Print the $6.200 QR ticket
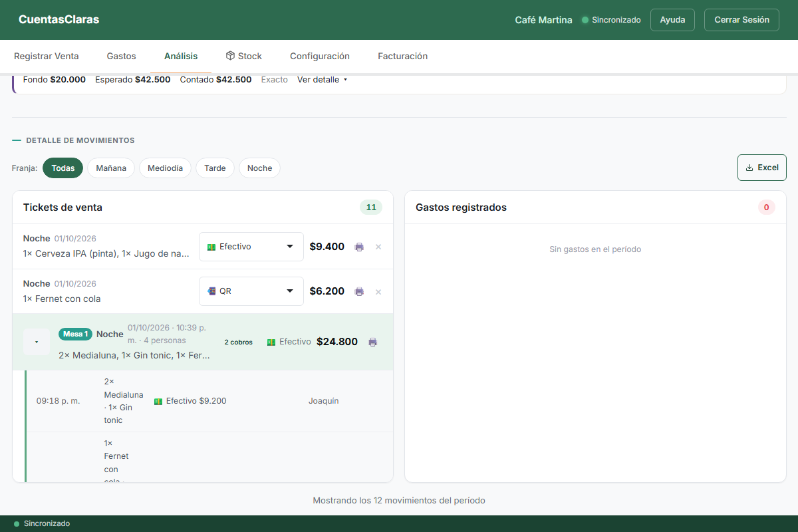Viewport: 798px width, 532px height. click(359, 291)
